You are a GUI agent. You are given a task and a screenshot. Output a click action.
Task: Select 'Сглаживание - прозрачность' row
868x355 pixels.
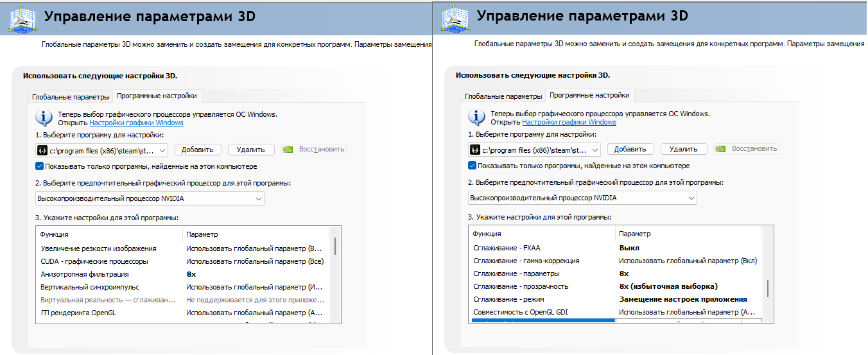pos(616,286)
